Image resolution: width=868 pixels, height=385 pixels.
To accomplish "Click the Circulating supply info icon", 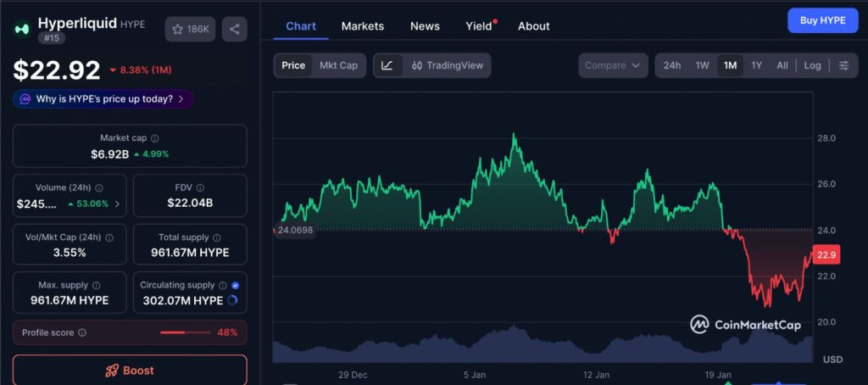I will click(223, 285).
